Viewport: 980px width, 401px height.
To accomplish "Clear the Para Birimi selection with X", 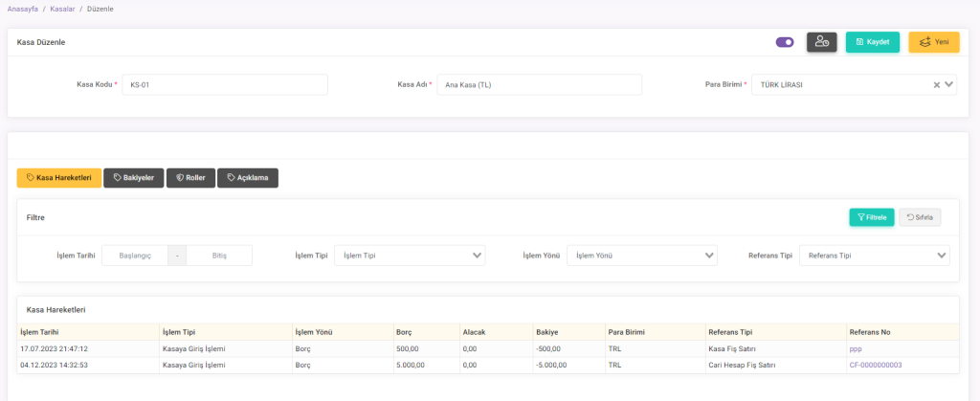I will (937, 84).
